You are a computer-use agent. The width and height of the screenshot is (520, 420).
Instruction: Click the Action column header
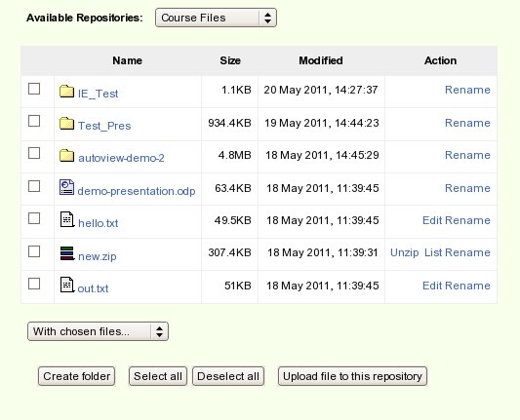coord(440,60)
